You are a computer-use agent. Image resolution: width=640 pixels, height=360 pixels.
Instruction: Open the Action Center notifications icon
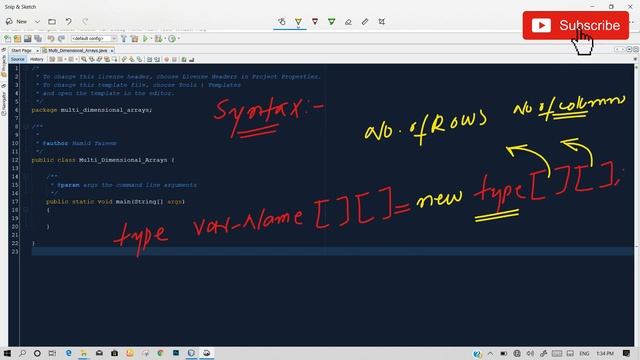627,353
